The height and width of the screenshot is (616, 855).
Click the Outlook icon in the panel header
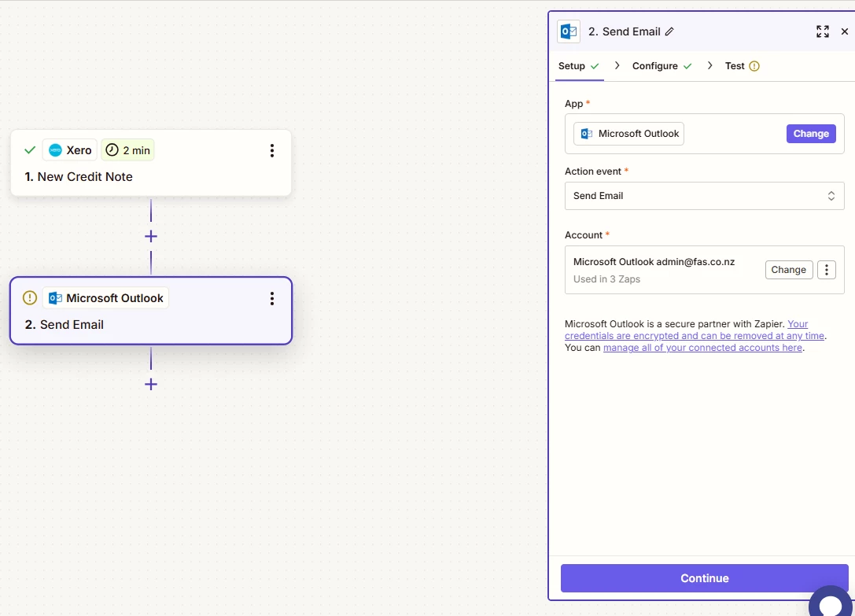(x=568, y=31)
